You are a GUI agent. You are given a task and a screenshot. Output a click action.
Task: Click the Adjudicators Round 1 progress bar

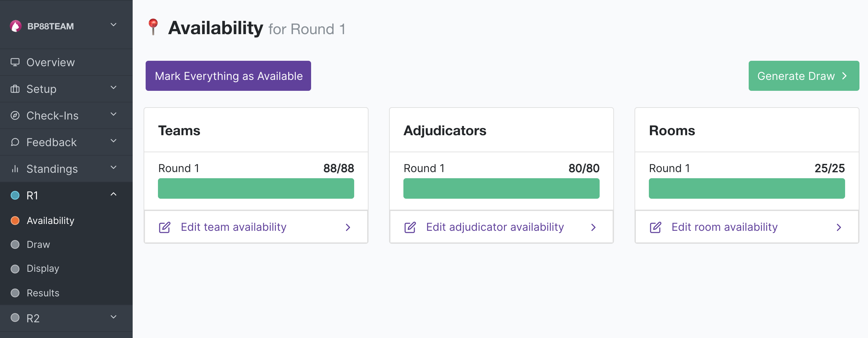point(501,188)
